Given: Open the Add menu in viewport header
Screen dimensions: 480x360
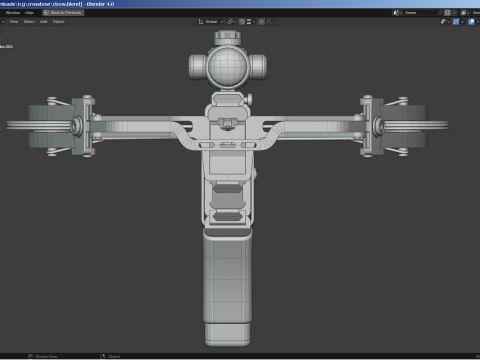Looking at the screenshot, I should click(x=44, y=22).
